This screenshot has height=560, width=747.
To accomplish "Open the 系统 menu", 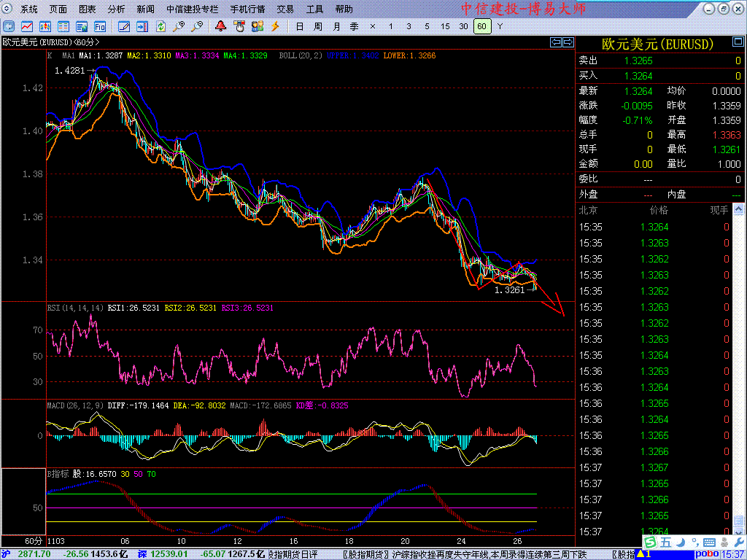I will pos(29,9).
